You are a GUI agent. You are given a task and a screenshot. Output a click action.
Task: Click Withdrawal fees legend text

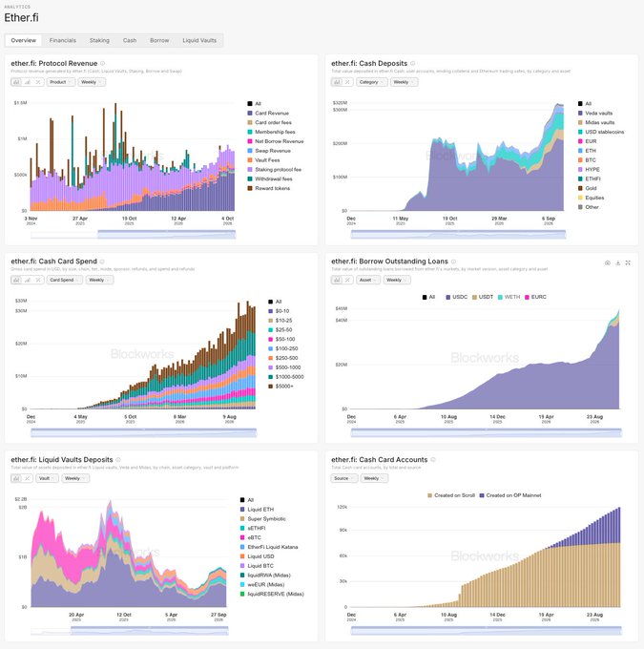(x=274, y=178)
